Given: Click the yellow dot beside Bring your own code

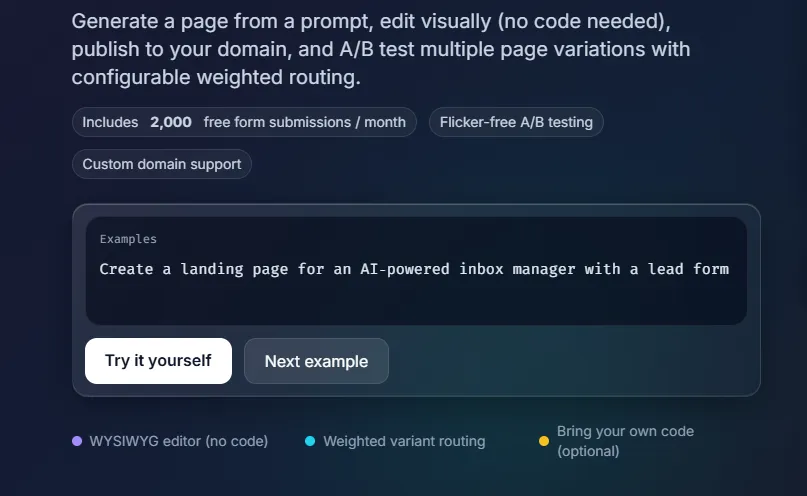Looking at the screenshot, I should click(543, 441).
